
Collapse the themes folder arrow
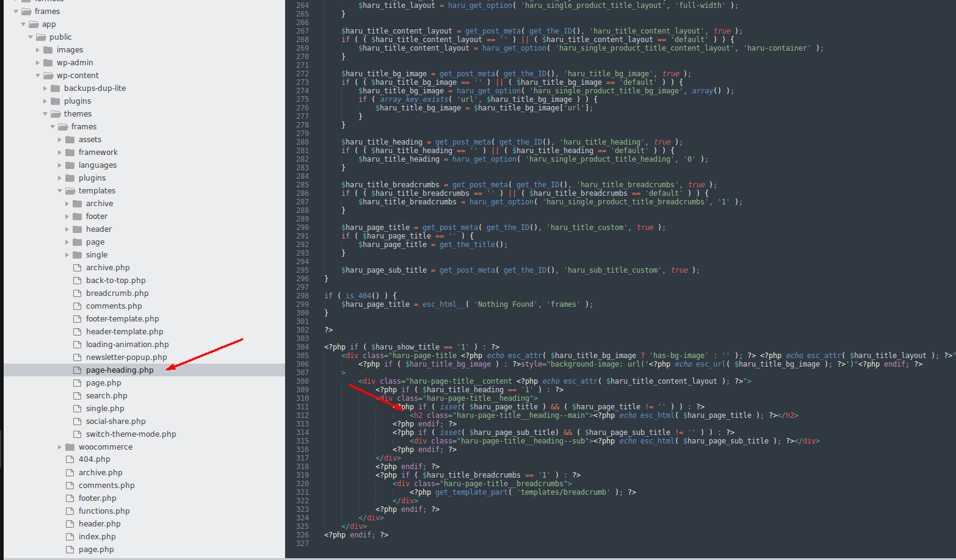pos(45,114)
